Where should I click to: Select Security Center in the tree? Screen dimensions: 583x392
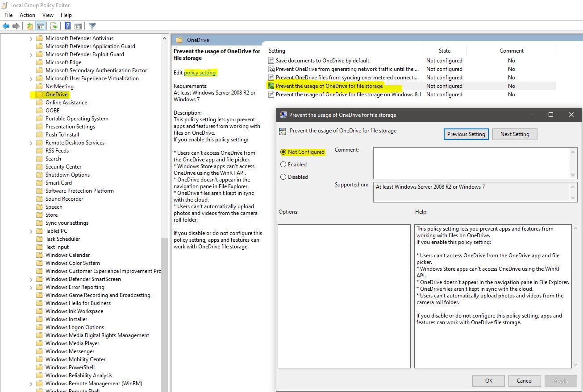(63, 167)
